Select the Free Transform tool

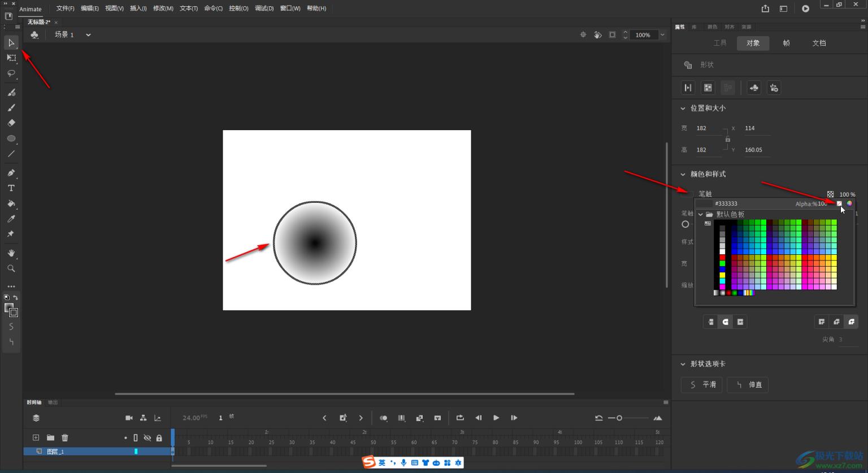coord(11,58)
